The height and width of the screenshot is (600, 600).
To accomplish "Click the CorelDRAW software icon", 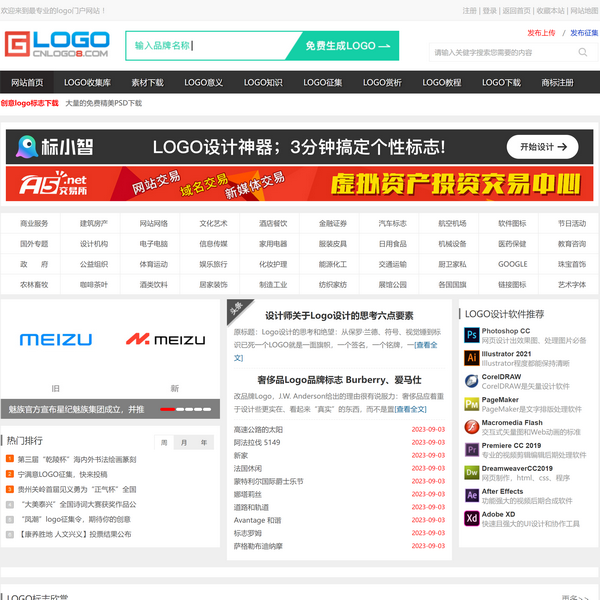I will [x=471, y=381].
